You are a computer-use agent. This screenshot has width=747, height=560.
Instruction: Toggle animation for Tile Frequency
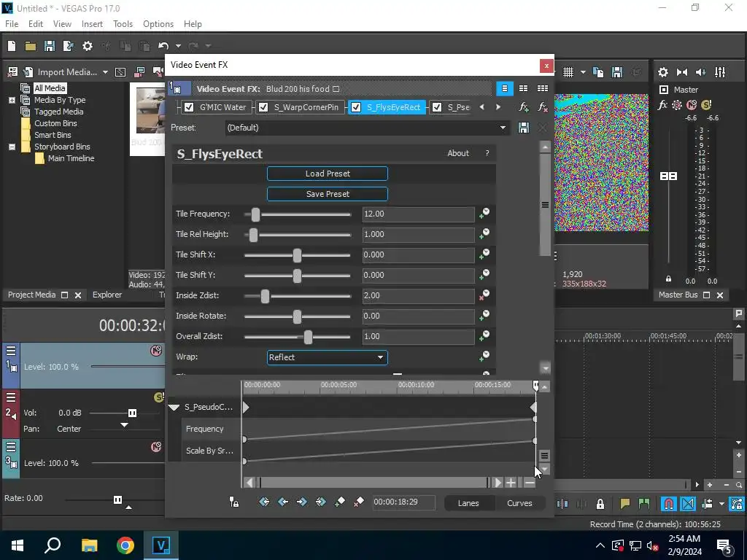(x=484, y=214)
